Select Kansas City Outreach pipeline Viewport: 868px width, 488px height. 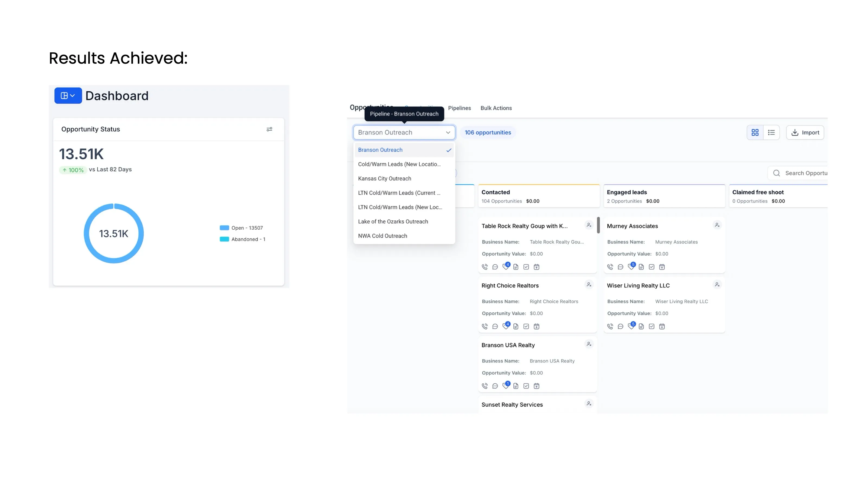(x=404, y=179)
